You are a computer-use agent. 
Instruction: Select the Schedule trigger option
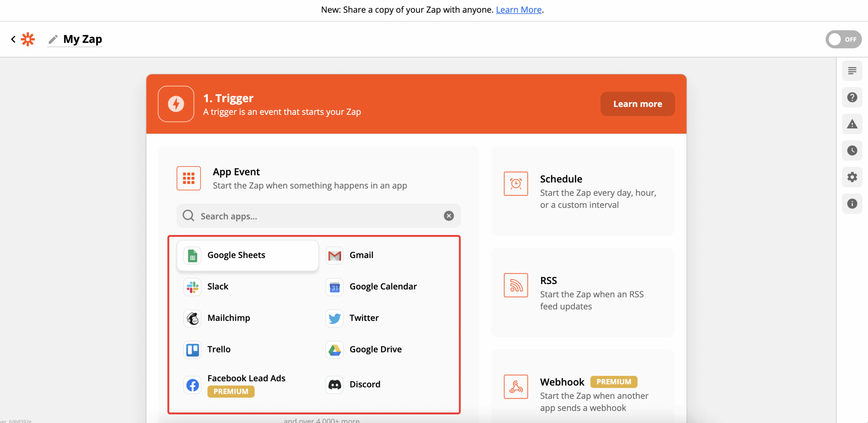[x=582, y=191]
